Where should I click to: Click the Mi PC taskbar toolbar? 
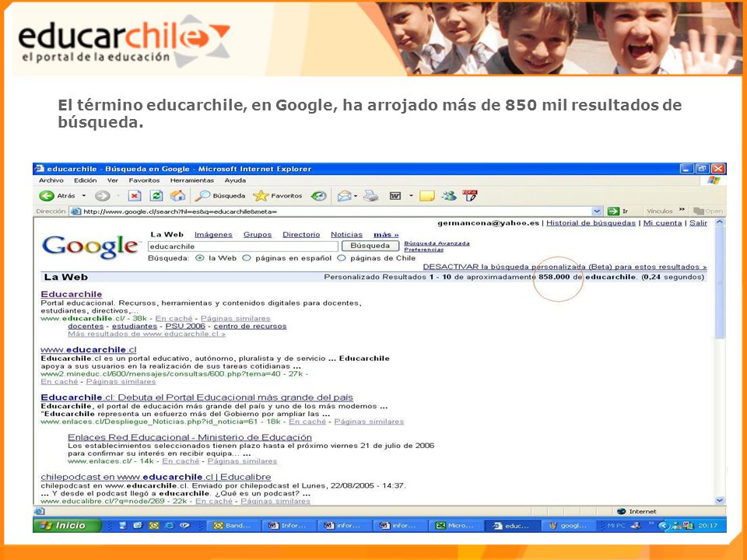616,525
